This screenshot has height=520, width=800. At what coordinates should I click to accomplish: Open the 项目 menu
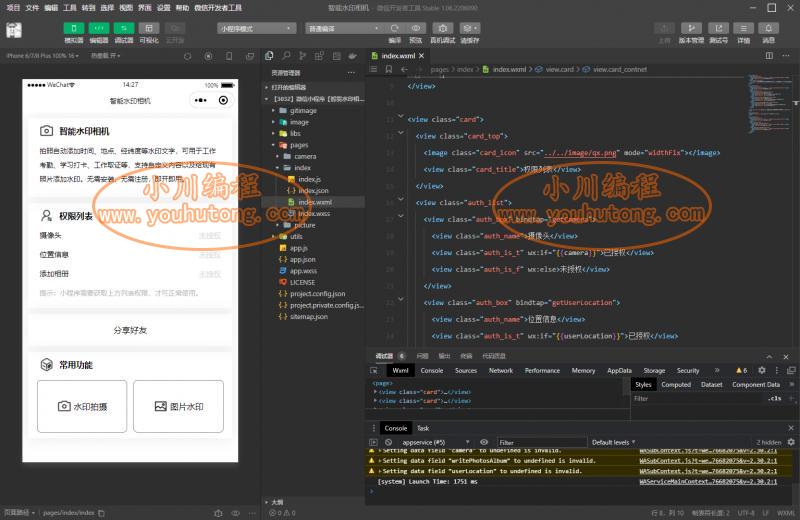pos(13,8)
